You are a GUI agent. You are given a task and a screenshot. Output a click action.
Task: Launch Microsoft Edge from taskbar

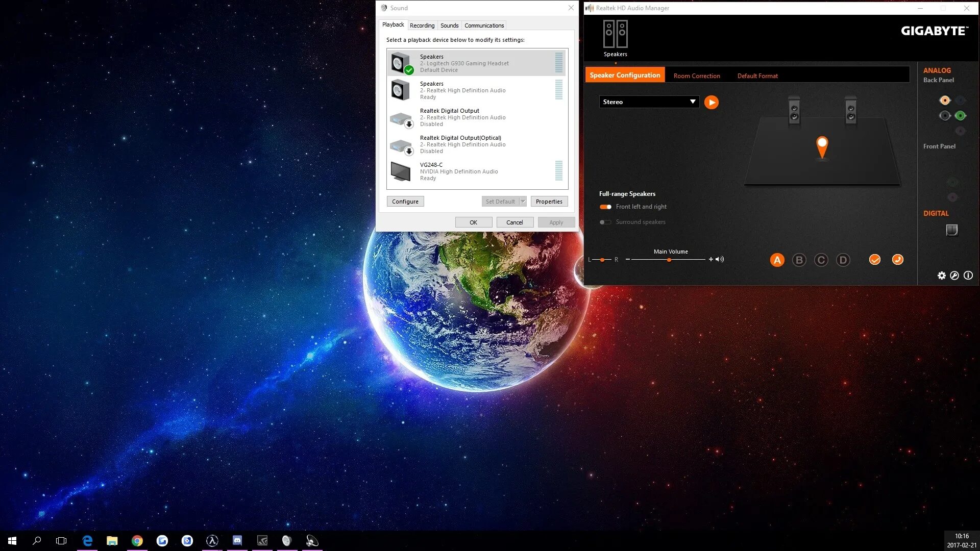click(x=87, y=541)
